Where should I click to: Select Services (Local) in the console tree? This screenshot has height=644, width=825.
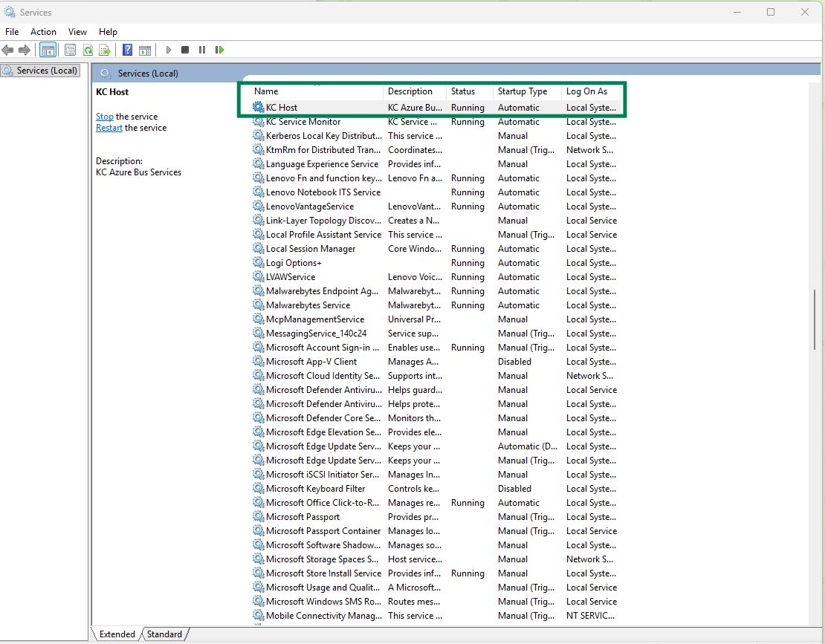click(x=46, y=71)
